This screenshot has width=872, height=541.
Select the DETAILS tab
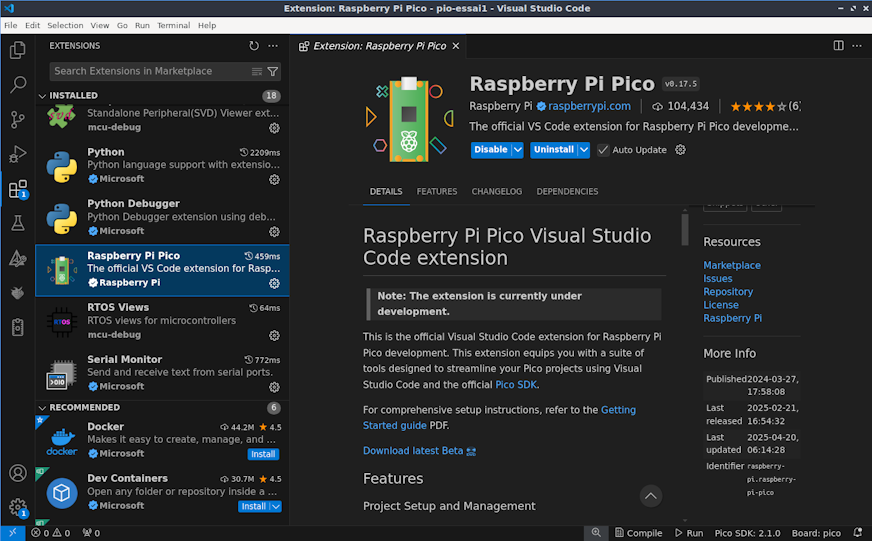[386, 191]
